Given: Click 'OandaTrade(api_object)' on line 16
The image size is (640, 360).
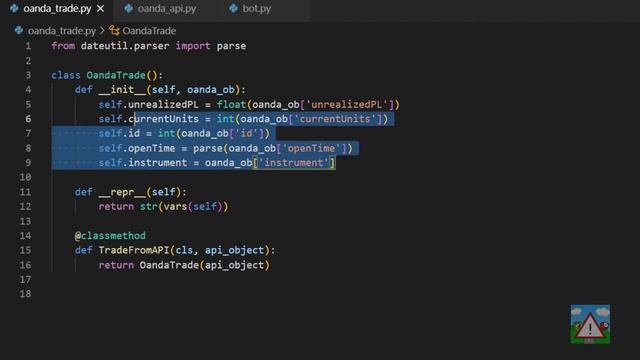Looking at the screenshot, I should click(204, 265).
